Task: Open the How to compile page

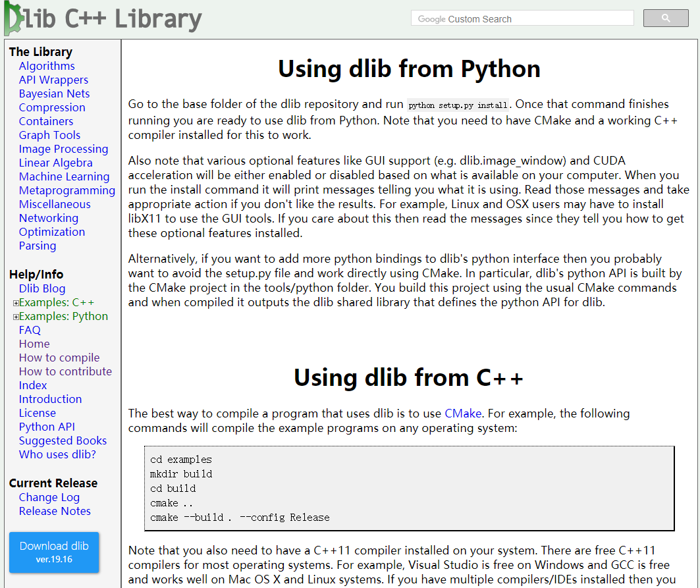Action: point(59,358)
